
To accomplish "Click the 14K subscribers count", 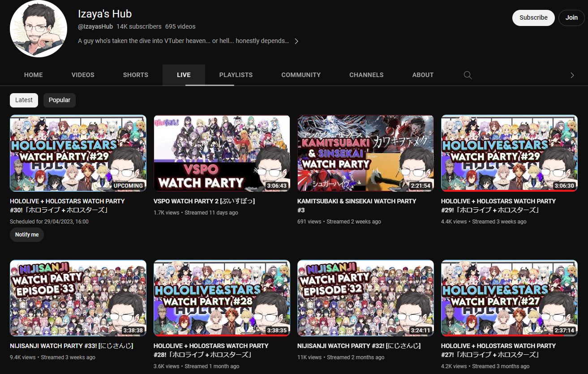I will (x=139, y=26).
